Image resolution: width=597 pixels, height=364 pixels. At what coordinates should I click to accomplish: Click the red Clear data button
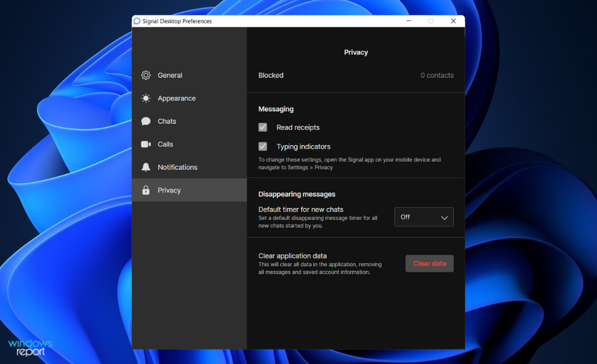point(429,264)
